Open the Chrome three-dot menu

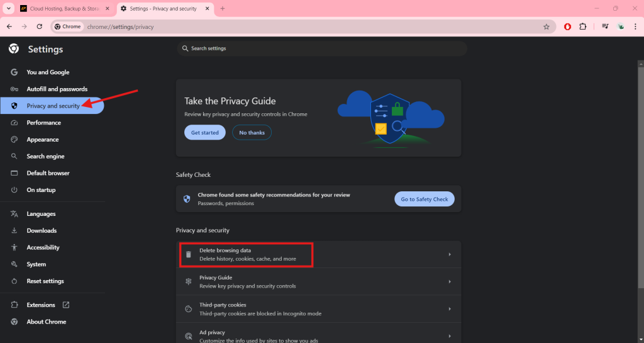click(635, 26)
